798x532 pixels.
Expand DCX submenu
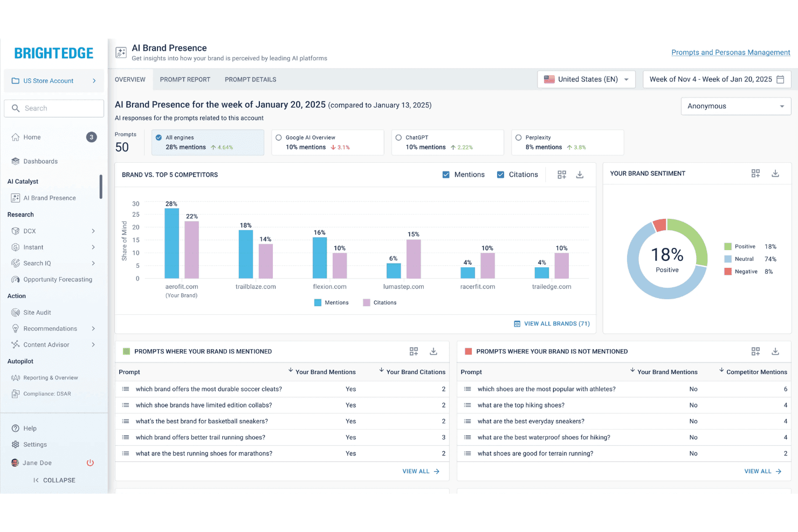coord(93,231)
